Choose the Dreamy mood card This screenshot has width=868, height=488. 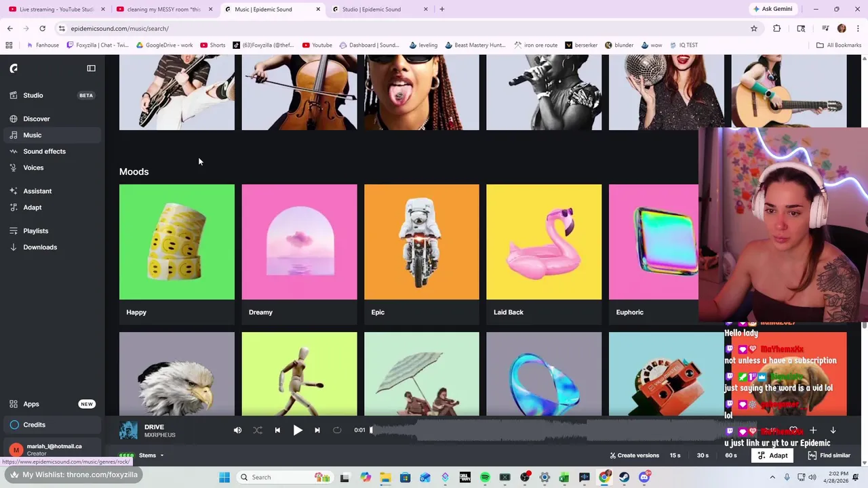pyautogui.click(x=299, y=254)
